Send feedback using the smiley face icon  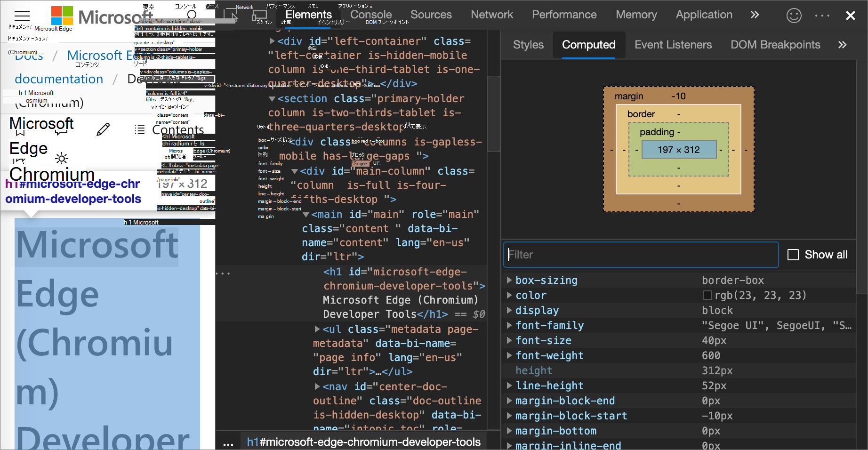coord(794,16)
